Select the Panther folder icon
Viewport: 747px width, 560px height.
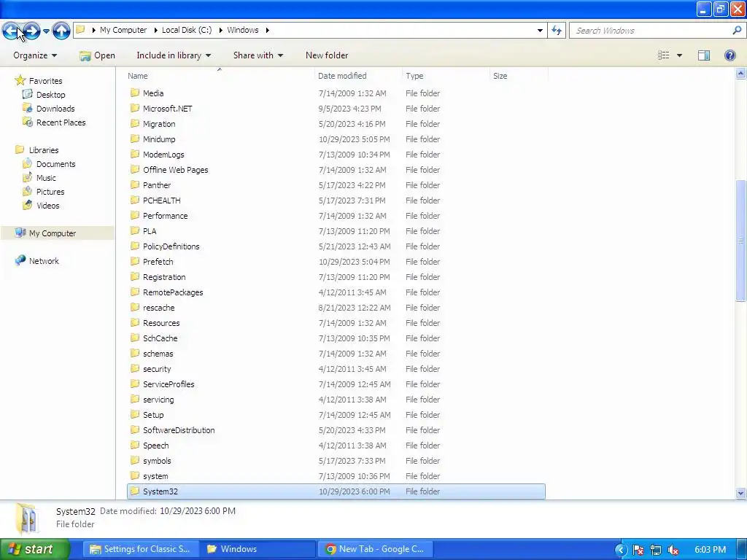[135, 184]
